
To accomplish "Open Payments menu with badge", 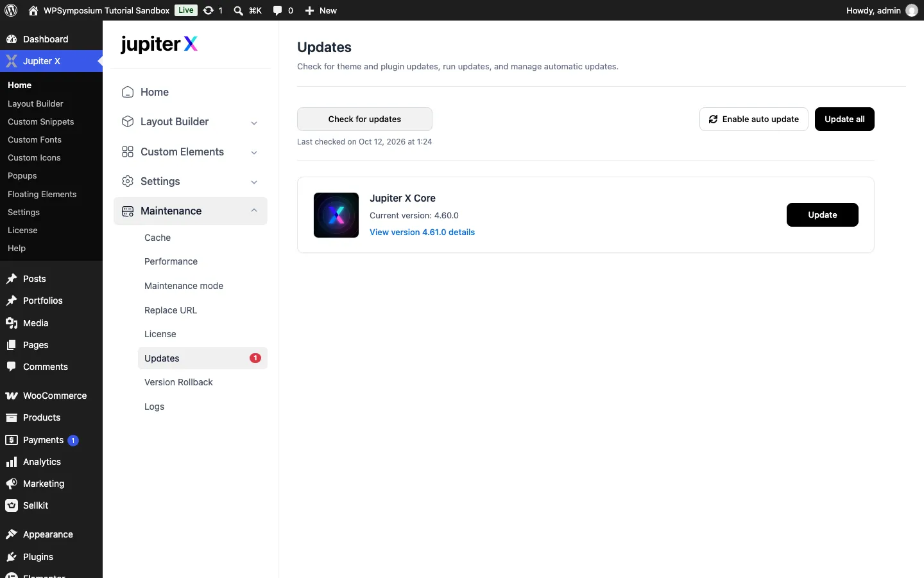I will tap(51, 440).
